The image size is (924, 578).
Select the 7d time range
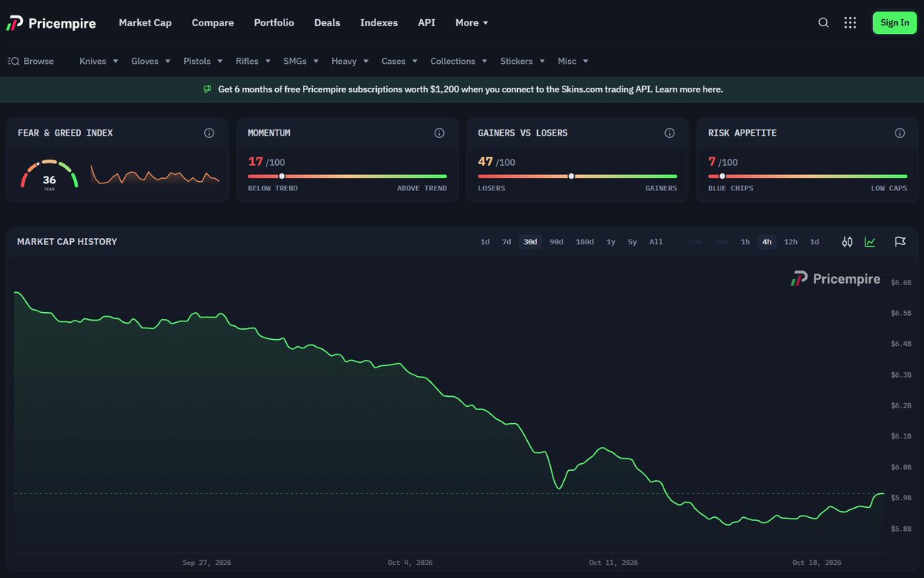(506, 241)
